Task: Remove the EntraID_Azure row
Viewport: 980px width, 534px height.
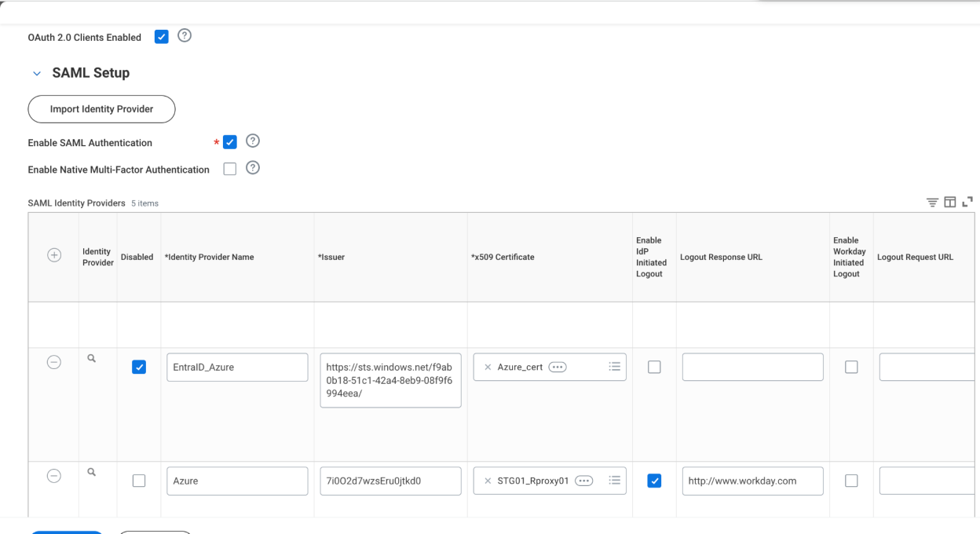Action: pos(53,362)
